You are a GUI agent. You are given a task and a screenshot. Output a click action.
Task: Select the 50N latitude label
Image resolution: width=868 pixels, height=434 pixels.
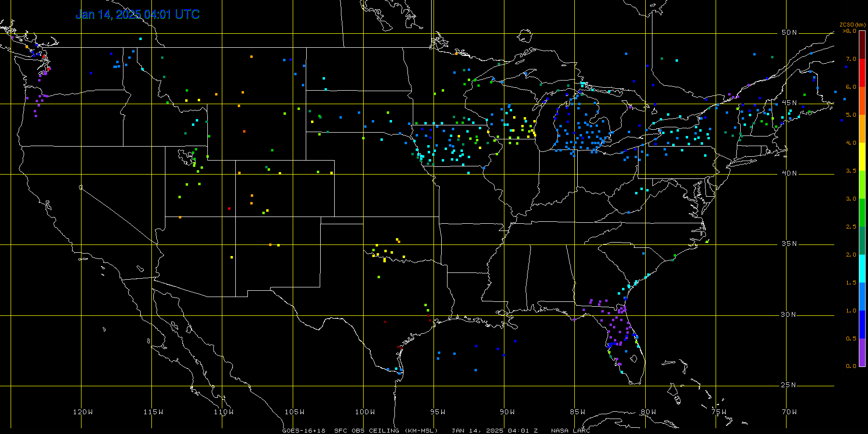pyautogui.click(x=789, y=32)
